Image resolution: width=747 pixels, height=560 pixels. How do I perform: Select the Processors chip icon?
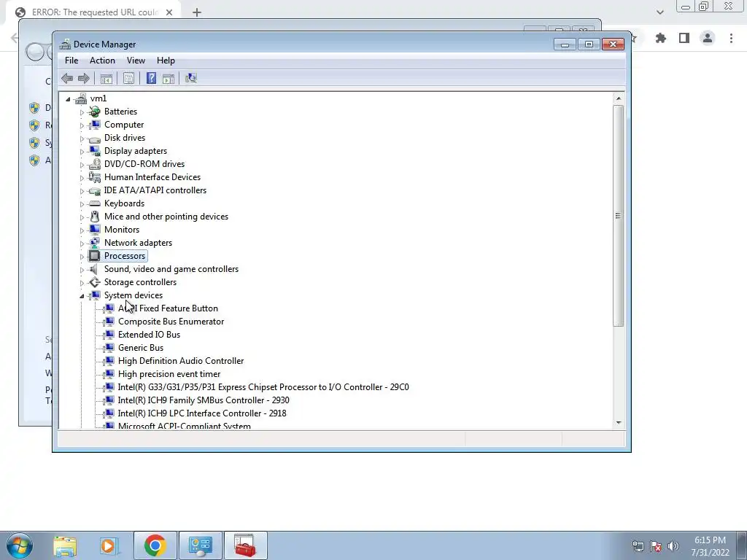pos(95,256)
